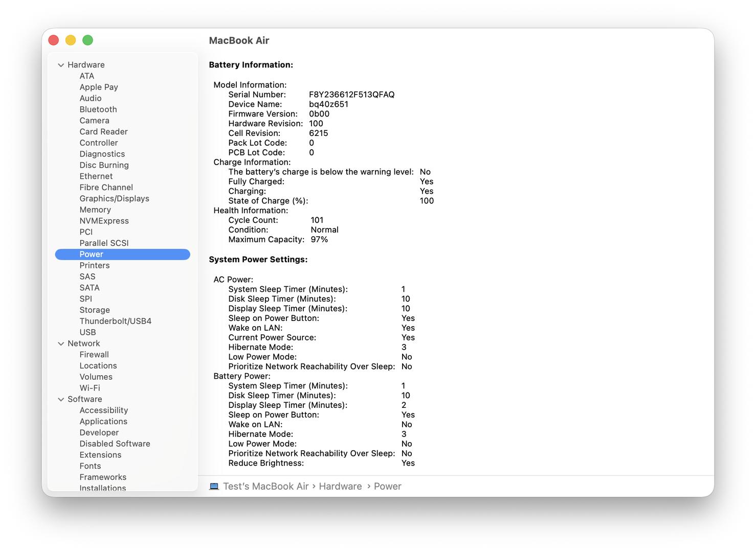Click the battery Serial Number value
The height and width of the screenshot is (552, 756).
[x=351, y=95]
